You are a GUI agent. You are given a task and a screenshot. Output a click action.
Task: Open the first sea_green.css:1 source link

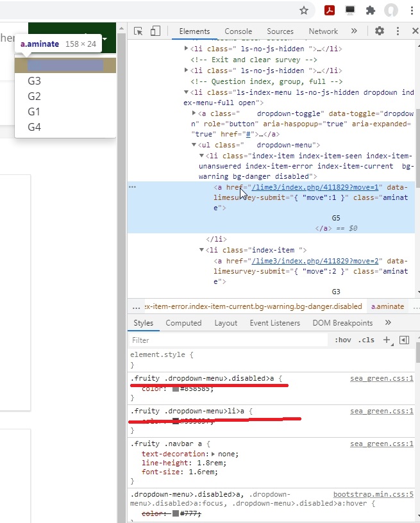(x=382, y=378)
